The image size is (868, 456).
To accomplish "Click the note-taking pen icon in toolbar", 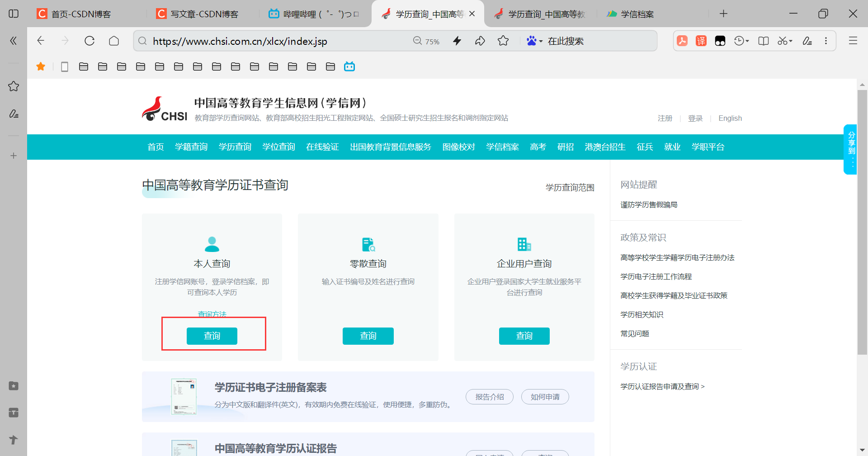I will pos(807,41).
